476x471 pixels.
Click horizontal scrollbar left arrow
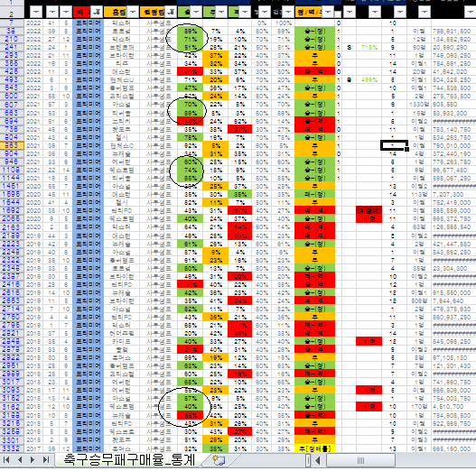pyautogui.click(x=318, y=461)
